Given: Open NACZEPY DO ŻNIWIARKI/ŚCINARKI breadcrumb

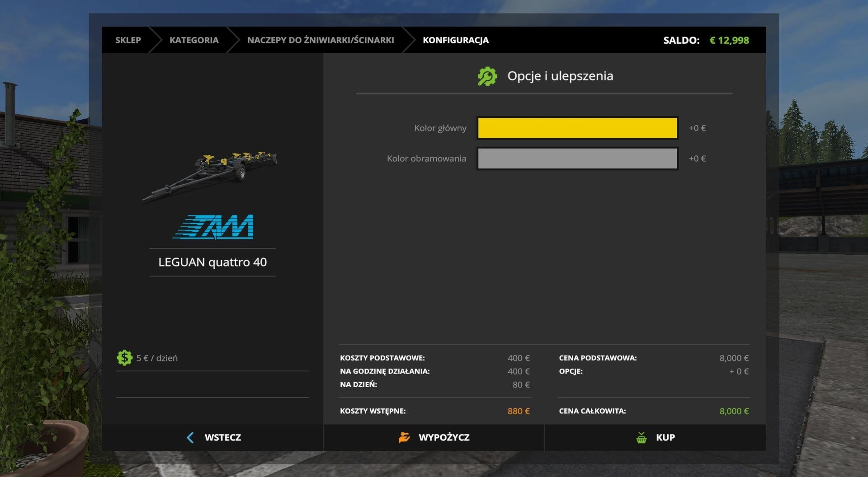Looking at the screenshot, I should pos(321,40).
